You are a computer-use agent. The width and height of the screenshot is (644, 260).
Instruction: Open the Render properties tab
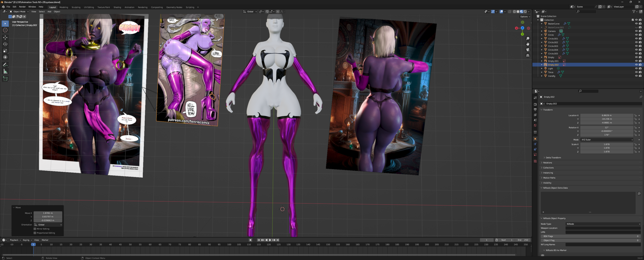535,104
